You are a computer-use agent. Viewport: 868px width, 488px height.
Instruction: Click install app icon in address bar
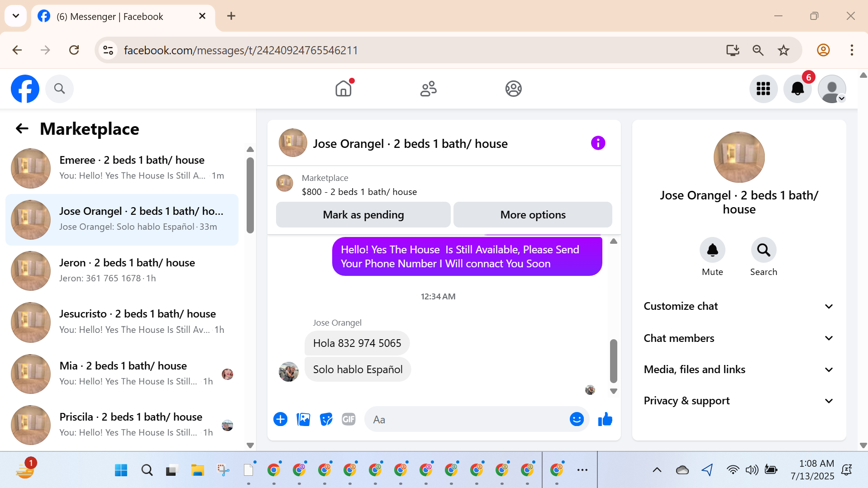tap(733, 50)
